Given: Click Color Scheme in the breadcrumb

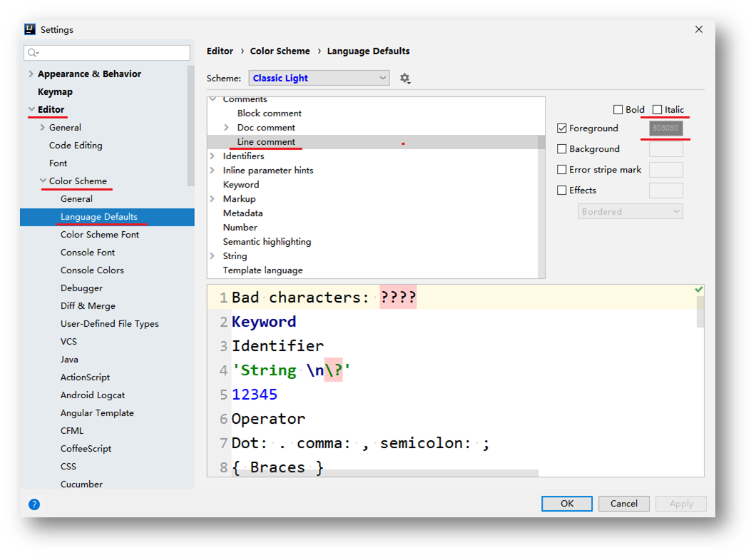Looking at the screenshot, I should coord(280,51).
